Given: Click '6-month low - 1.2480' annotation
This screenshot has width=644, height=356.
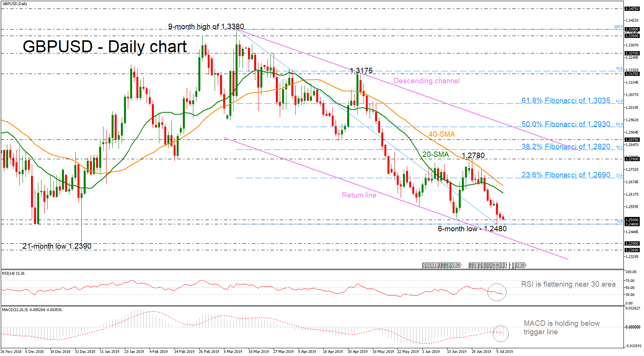Looking at the screenshot, I should [472, 229].
